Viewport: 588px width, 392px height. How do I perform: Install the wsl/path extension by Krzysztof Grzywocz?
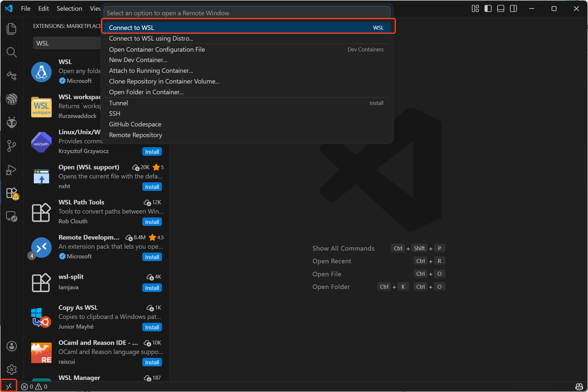click(x=152, y=152)
